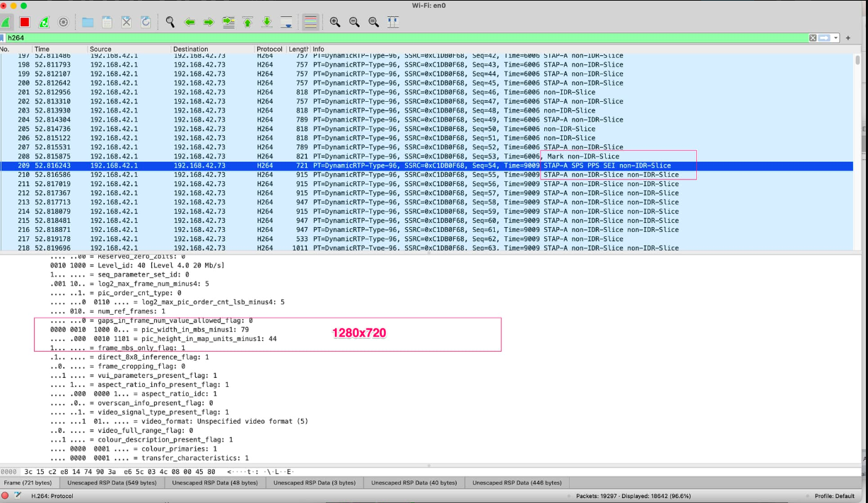
Task: Click the expert information red circle icon
Action: 6,496
